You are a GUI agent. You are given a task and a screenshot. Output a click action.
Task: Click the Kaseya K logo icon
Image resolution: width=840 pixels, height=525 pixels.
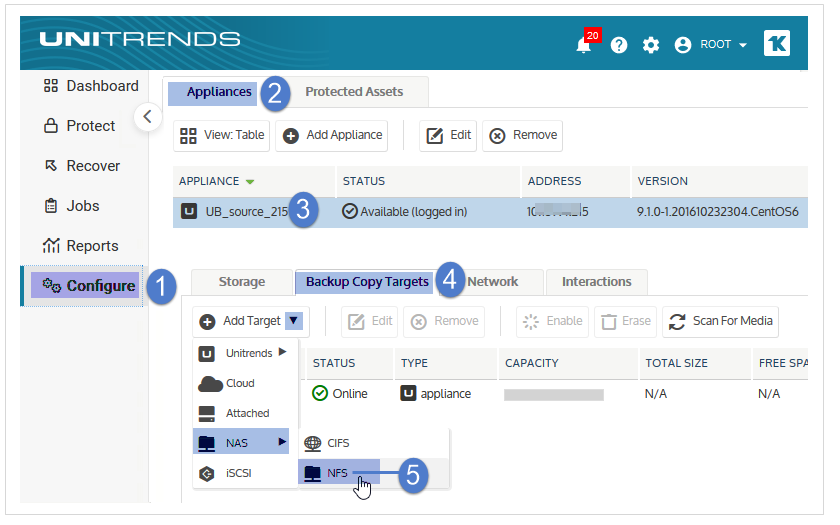pos(777,43)
